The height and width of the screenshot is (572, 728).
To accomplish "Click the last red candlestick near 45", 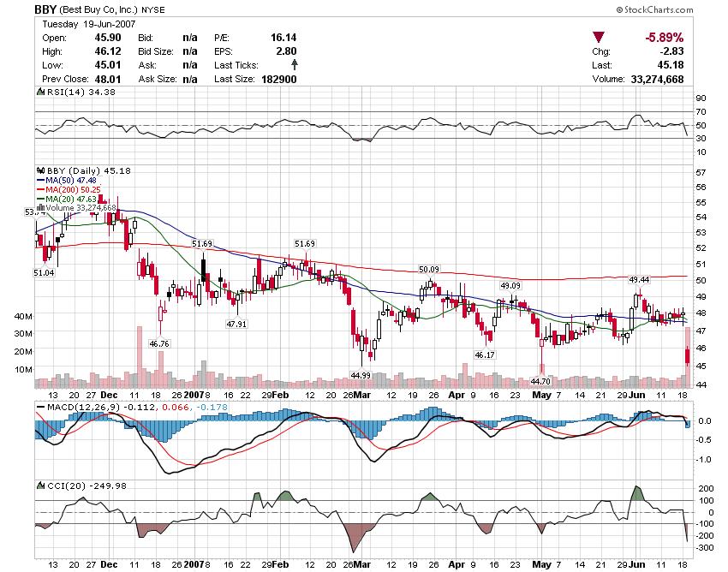I will [x=688, y=355].
